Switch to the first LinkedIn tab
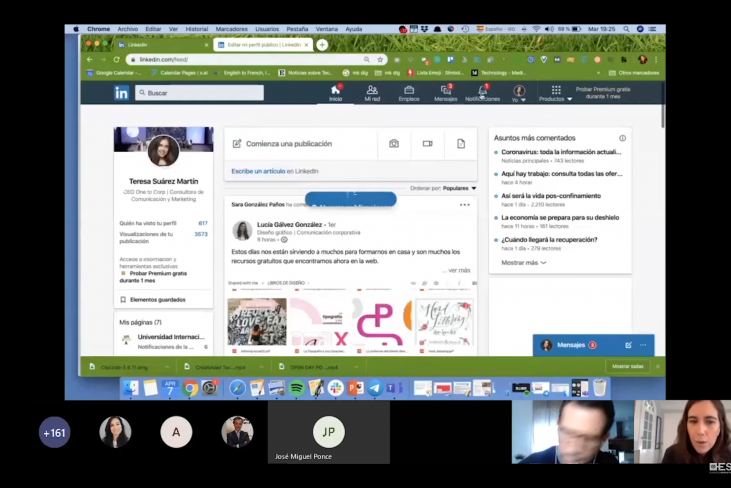 163,45
